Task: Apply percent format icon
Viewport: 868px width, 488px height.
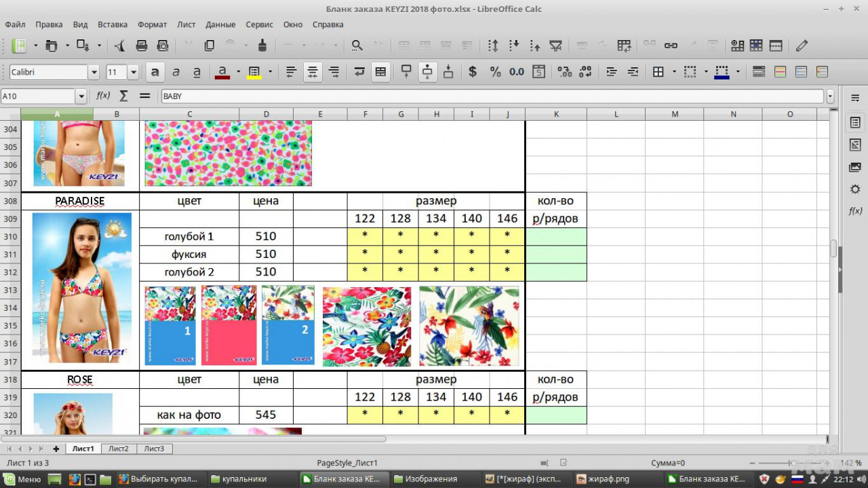Action: click(495, 72)
